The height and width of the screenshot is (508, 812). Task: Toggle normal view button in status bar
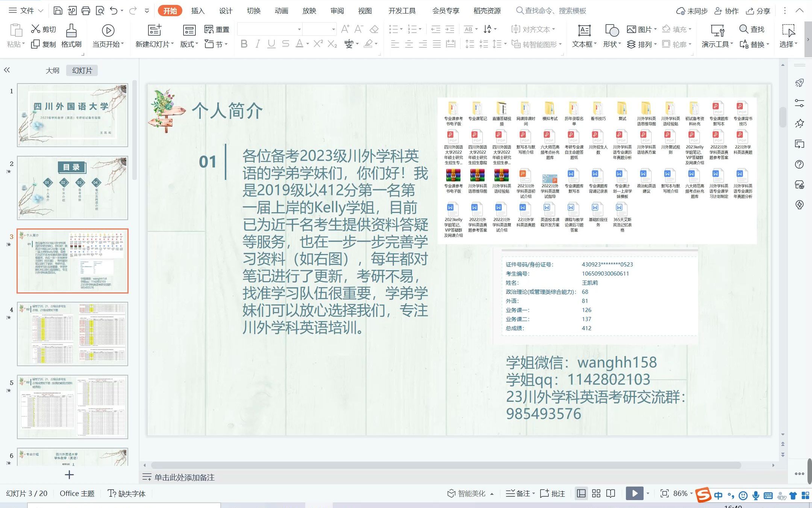pyautogui.click(x=582, y=493)
